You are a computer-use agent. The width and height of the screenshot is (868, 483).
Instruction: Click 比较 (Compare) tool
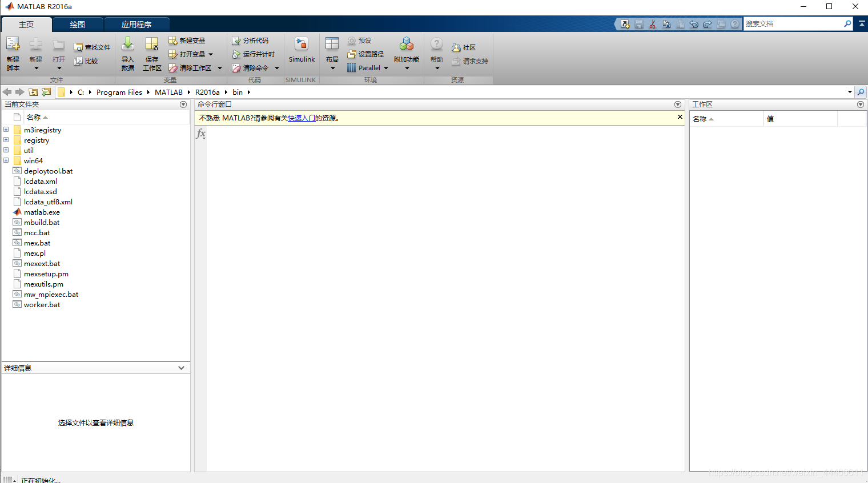point(86,61)
